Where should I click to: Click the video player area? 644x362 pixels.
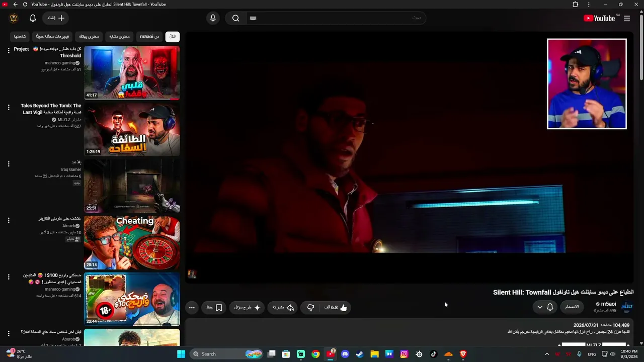tap(409, 157)
